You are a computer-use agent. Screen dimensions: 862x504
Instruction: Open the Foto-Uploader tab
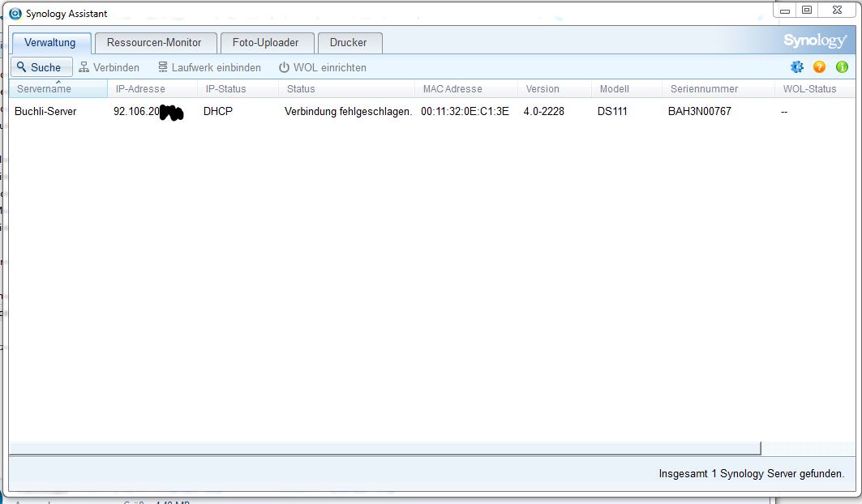tap(267, 43)
